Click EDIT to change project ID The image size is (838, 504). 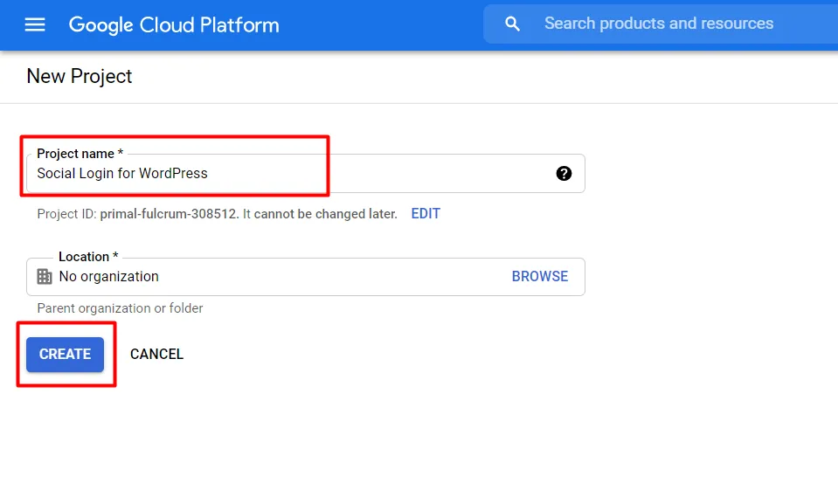click(426, 214)
